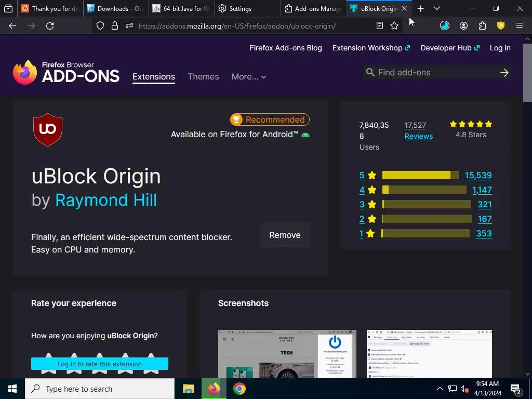Click the taskbar clock showing 9:54 AM

[487, 389]
